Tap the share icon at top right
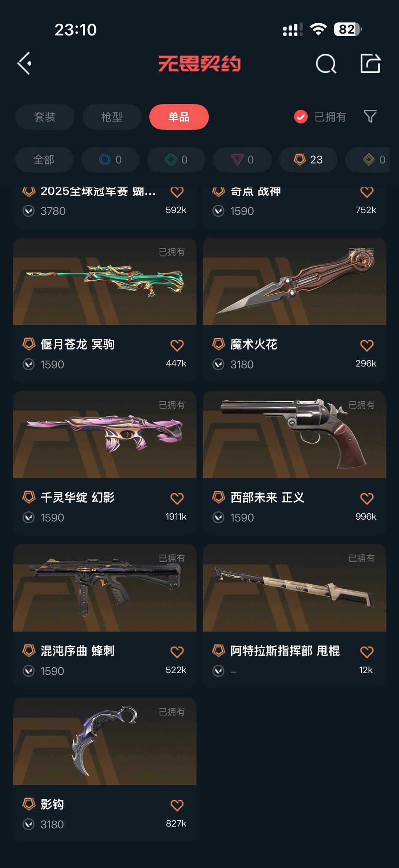Image resolution: width=399 pixels, height=868 pixels. (x=371, y=63)
